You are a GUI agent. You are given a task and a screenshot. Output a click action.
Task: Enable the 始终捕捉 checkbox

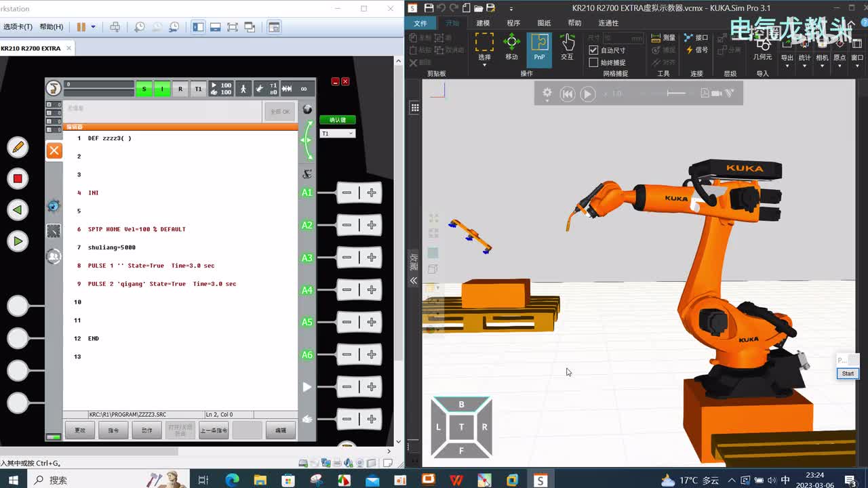point(593,62)
